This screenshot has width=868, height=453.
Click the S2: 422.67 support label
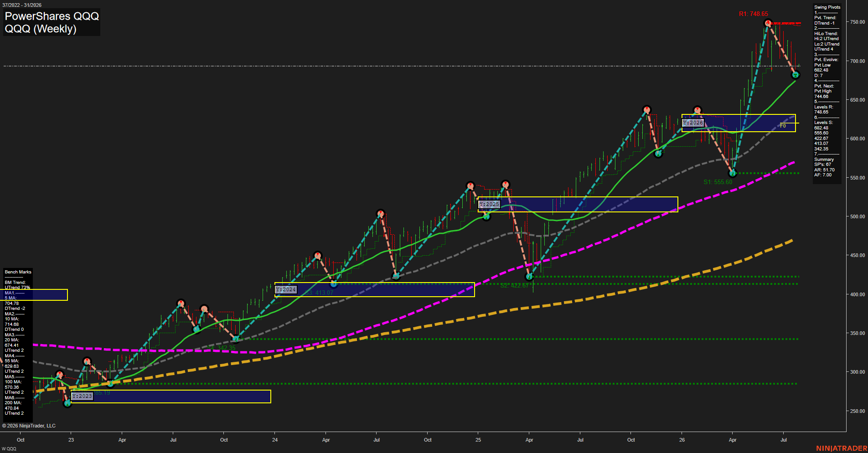pos(514,285)
